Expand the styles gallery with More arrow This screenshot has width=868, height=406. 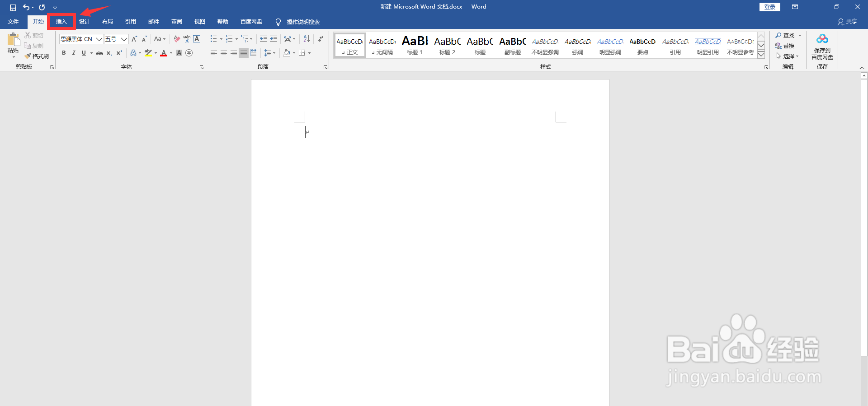point(761,55)
